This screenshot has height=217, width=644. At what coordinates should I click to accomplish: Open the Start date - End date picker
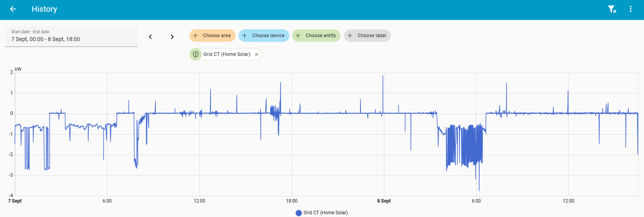(71, 36)
